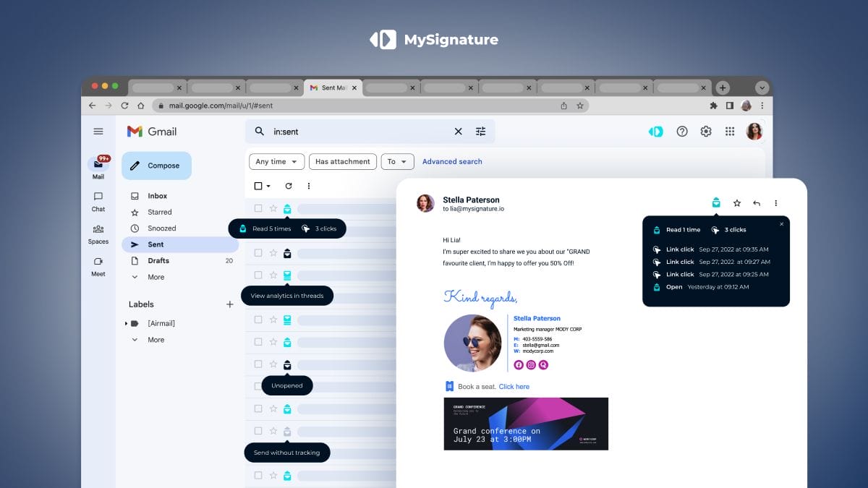Click the Compose button
This screenshot has height=488, width=868.
156,166
